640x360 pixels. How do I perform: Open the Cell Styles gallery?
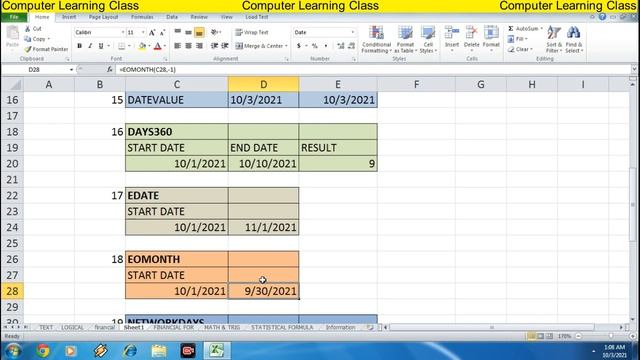(x=428, y=39)
